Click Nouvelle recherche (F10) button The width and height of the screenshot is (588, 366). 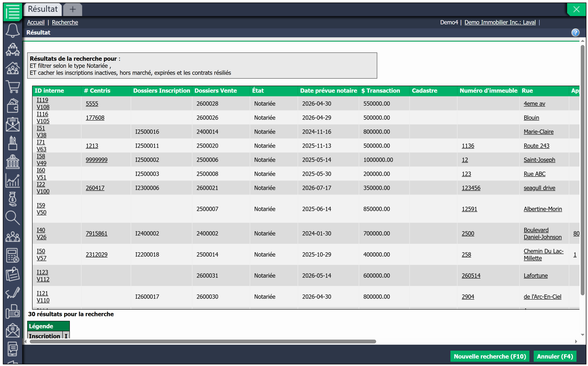pos(490,356)
